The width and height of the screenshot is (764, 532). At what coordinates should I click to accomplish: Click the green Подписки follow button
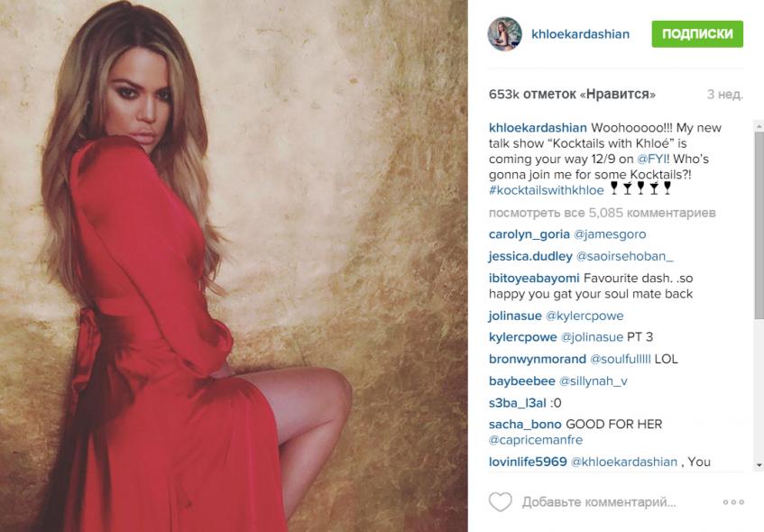click(697, 34)
